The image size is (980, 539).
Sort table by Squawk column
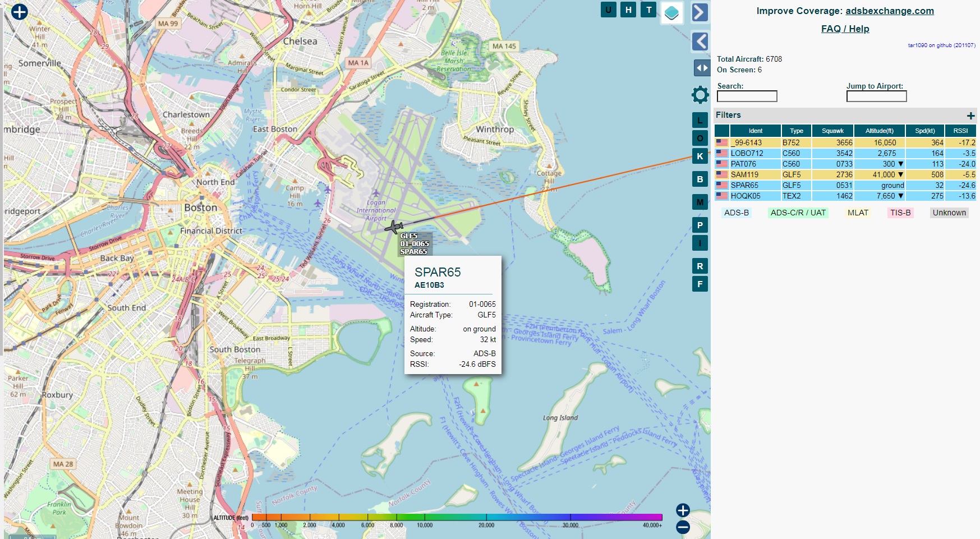pyautogui.click(x=832, y=131)
